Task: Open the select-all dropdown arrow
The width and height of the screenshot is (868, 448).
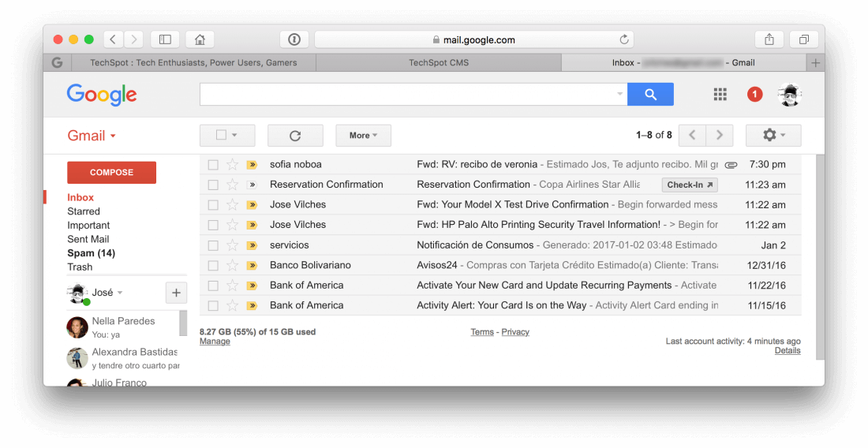Action: [x=234, y=135]
